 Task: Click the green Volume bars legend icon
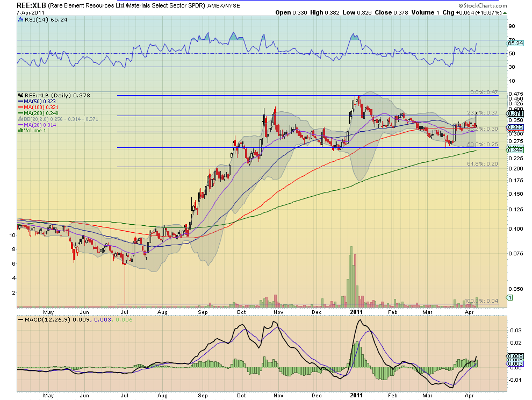pos(20,131)
